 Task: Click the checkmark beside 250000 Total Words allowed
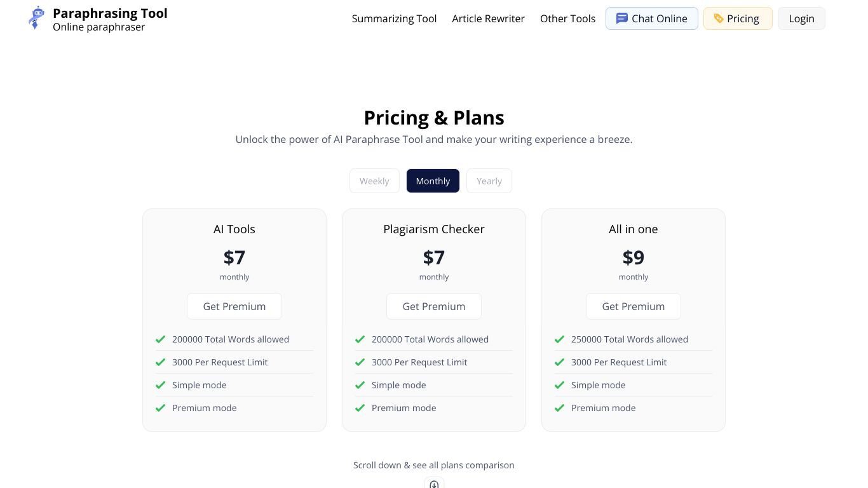point(559,339)
